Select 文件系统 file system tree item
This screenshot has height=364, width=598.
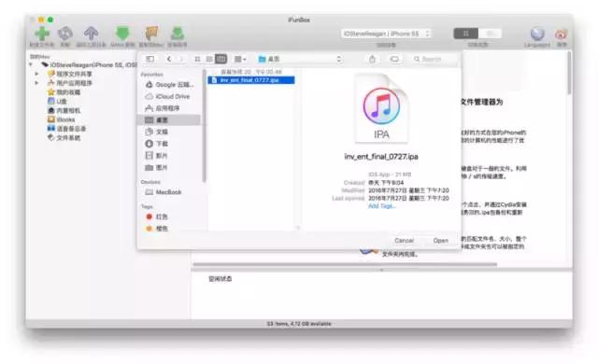64,138
